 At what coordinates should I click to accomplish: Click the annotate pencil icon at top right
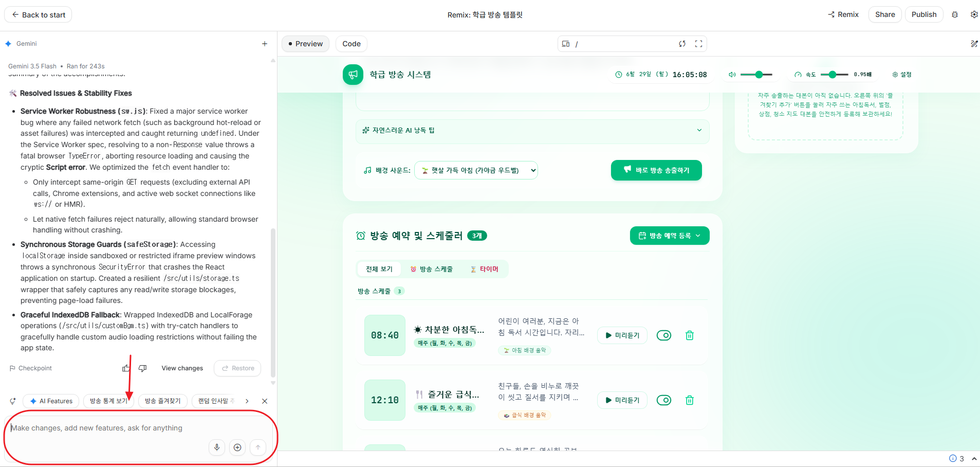974,44
